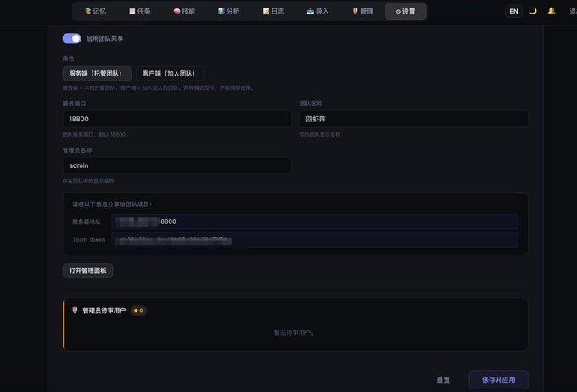
Task: Disable the 启用团队共享 team sharing toggle
Action: (x=72, y=38)
